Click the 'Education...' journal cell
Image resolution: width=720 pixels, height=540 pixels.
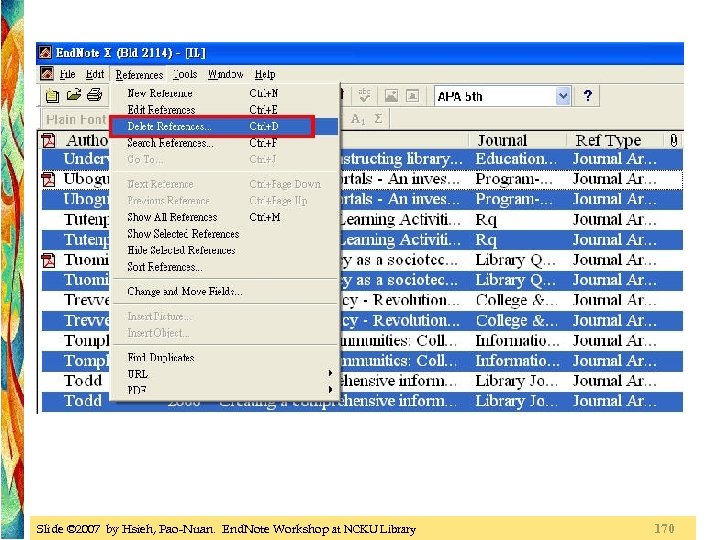pyautogui.click(x=516, y=159)
